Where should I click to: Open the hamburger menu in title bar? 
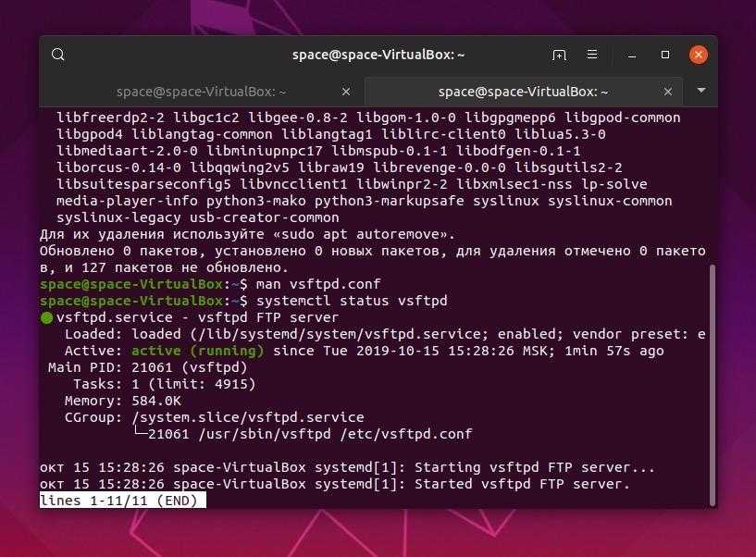592,55
